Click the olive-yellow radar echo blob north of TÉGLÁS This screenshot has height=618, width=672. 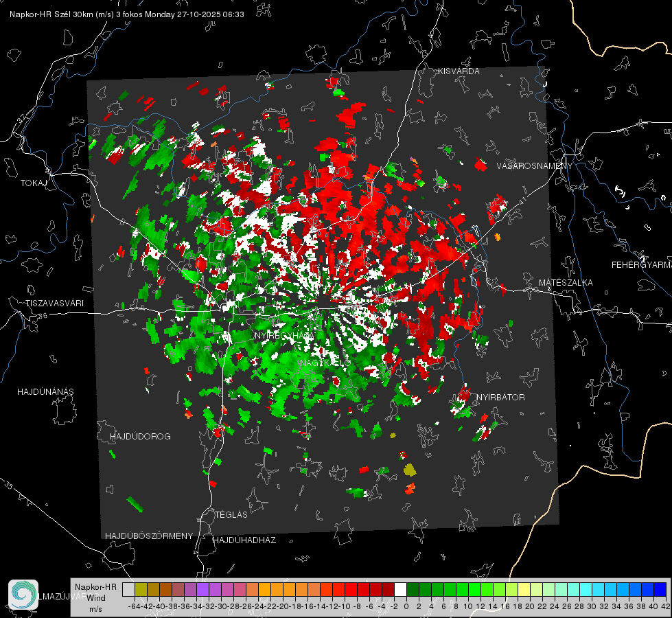(410, 470)
